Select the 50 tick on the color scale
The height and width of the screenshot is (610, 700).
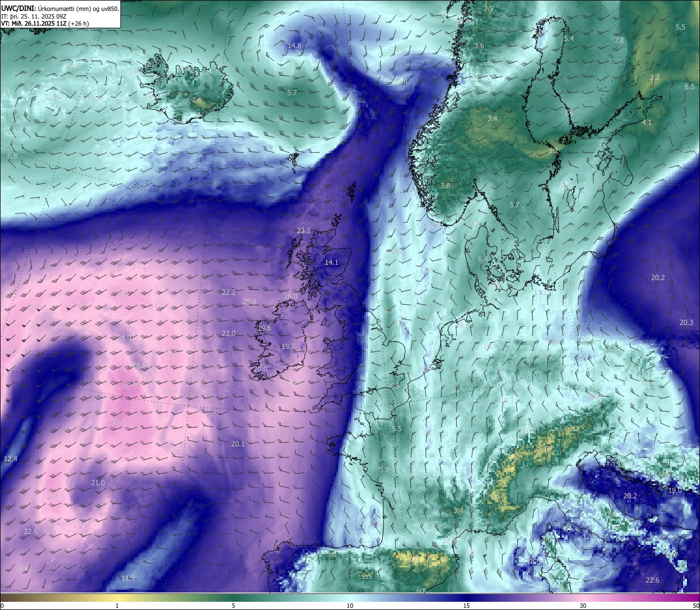click(696, 606)
